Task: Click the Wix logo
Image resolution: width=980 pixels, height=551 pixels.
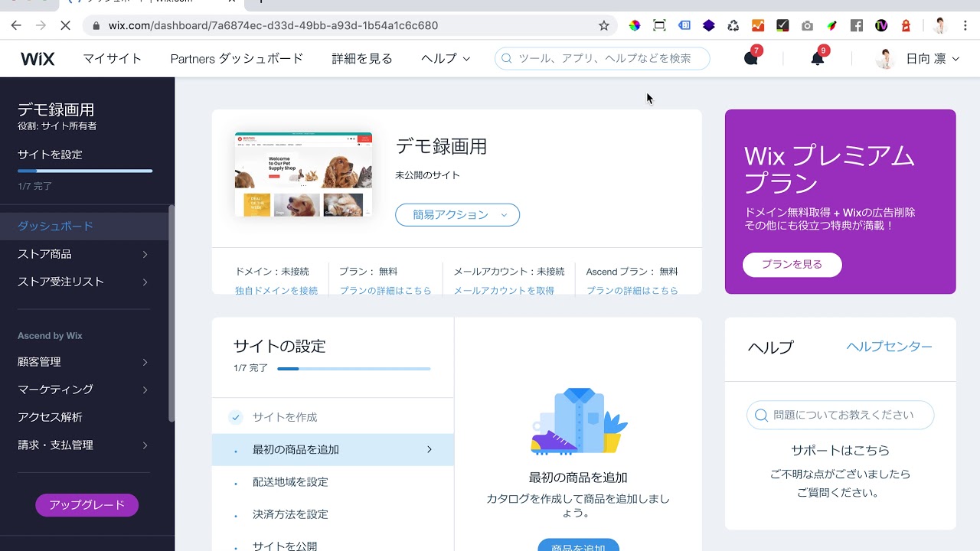Action: [x=38, y=58]
